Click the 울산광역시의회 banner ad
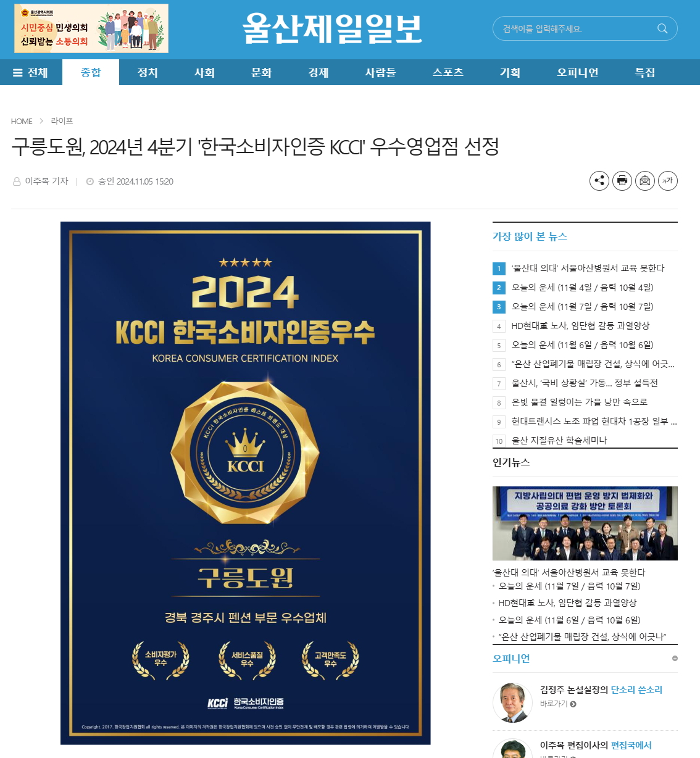 point(91,28)
